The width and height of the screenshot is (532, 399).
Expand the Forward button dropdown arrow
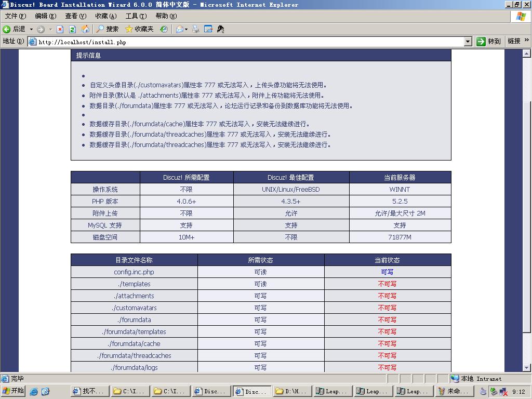click(x=50, y=30)
